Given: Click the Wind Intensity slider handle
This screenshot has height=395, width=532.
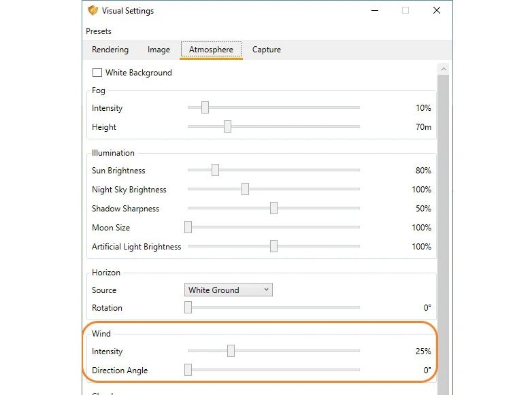Looking at the screenshot, I should click(231, 351).
